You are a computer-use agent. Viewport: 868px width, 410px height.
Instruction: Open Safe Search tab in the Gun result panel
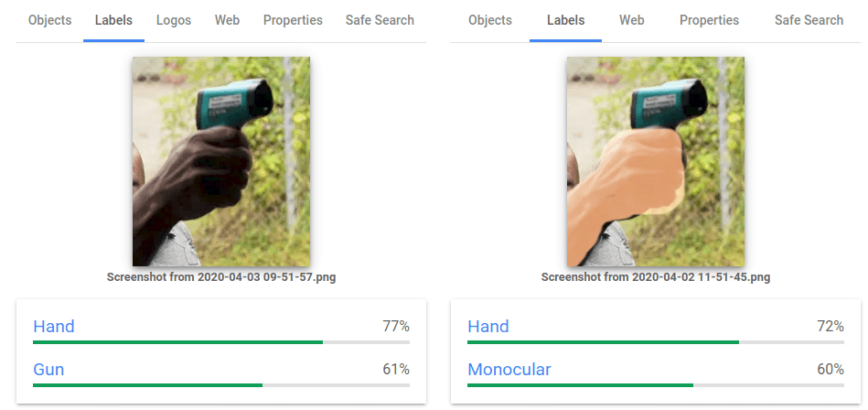pos(380,20)
